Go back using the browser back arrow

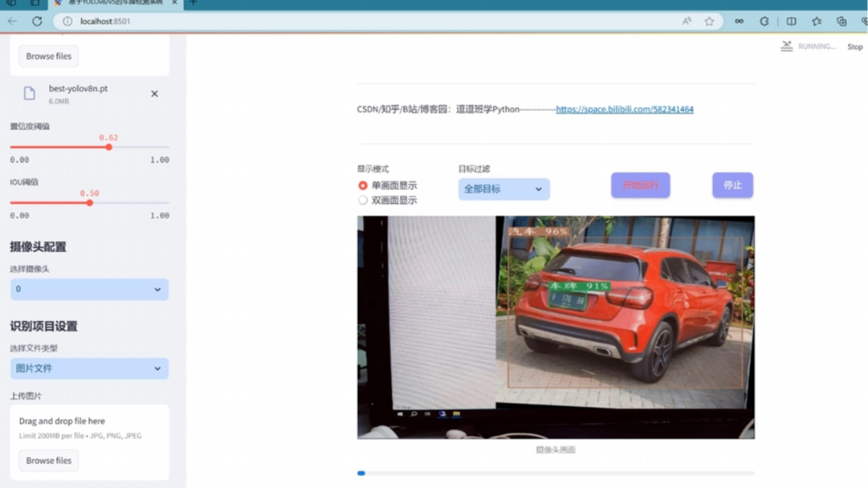pos(12,21)
